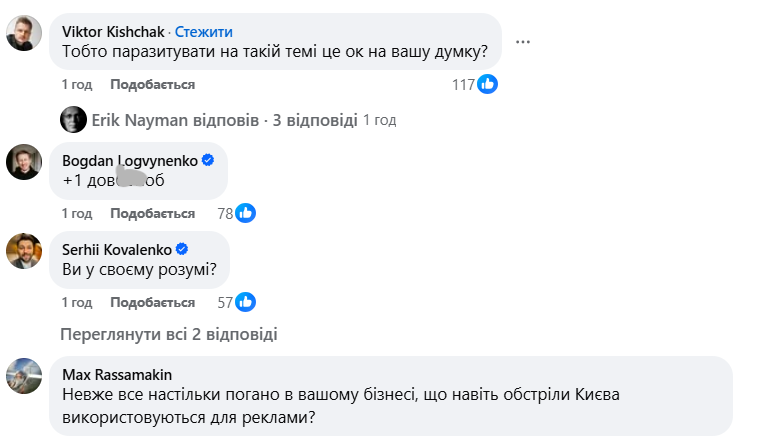Viewport: 765px width, 439px height.
Task: Like Viktor Kishchak's comment with Подобається
Action: point(152,85)
